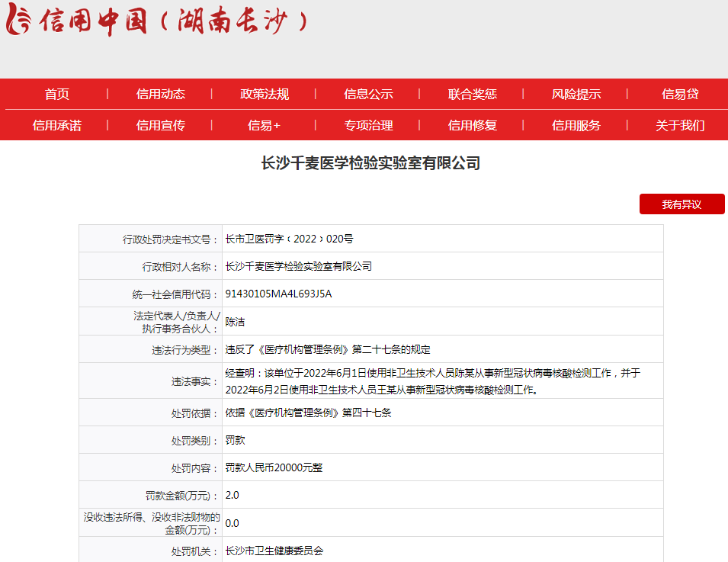Go to the 信用承诺 section

[x=57, y=125]
